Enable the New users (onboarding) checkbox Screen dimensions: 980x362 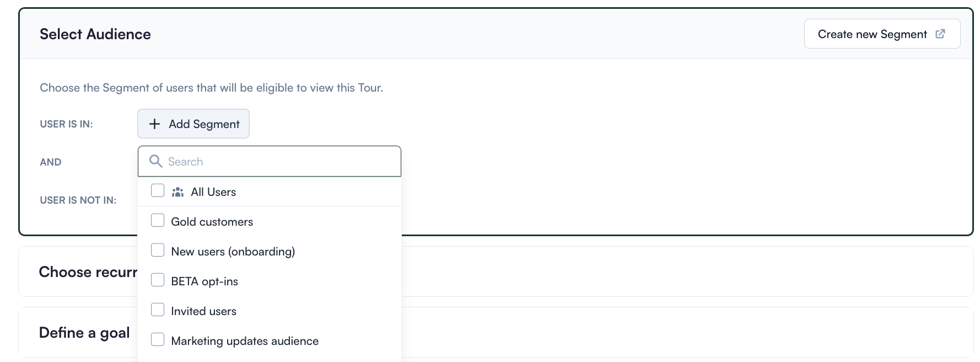(158, 251)
